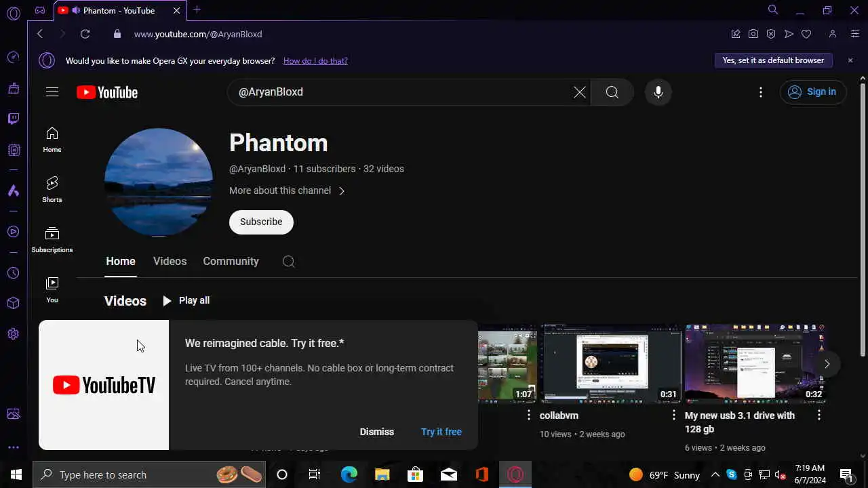Dismiss the YouTube TV promo

click(x=376, y=432)
